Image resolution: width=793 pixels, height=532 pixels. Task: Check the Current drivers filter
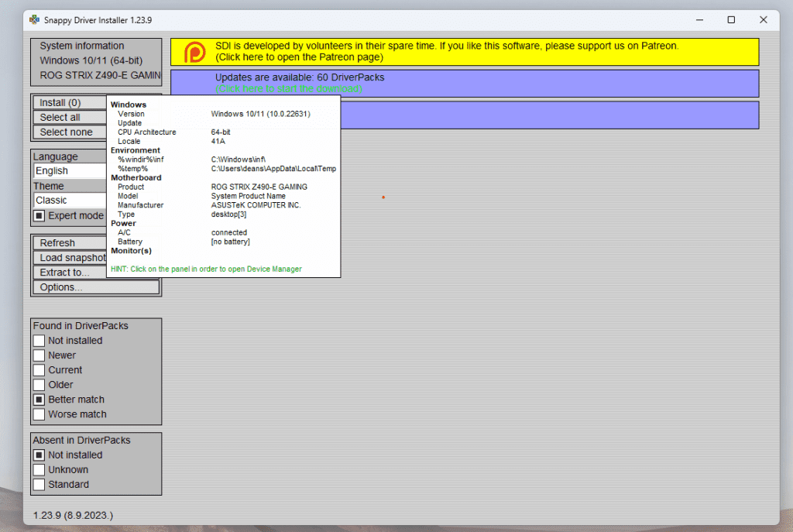39,370
